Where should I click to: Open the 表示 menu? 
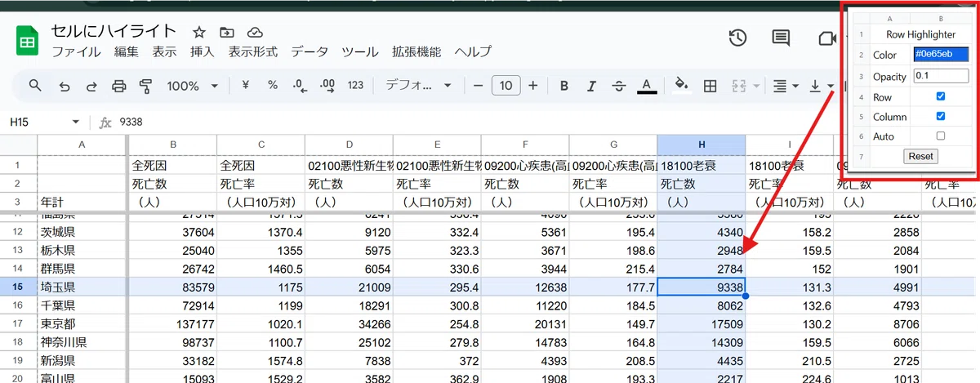[x=164, y=51]
